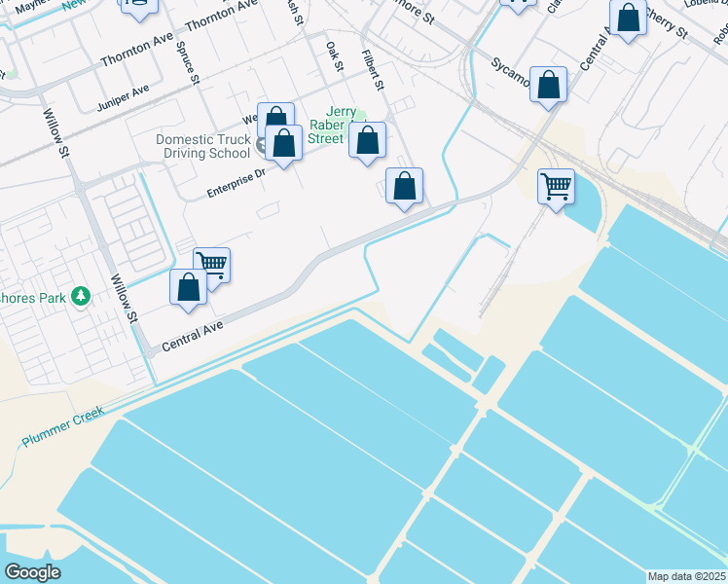
Task: Click shopping bag marker where Filbert St meets Central Ave
Action: tap(405, 190)
